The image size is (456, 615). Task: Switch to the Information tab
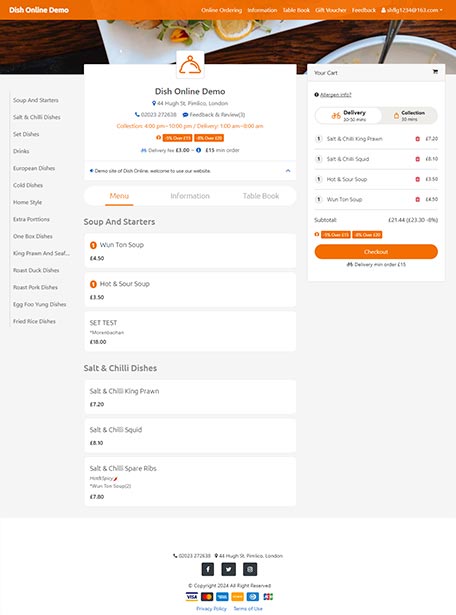pyautogui.click(x=190, y=196)
